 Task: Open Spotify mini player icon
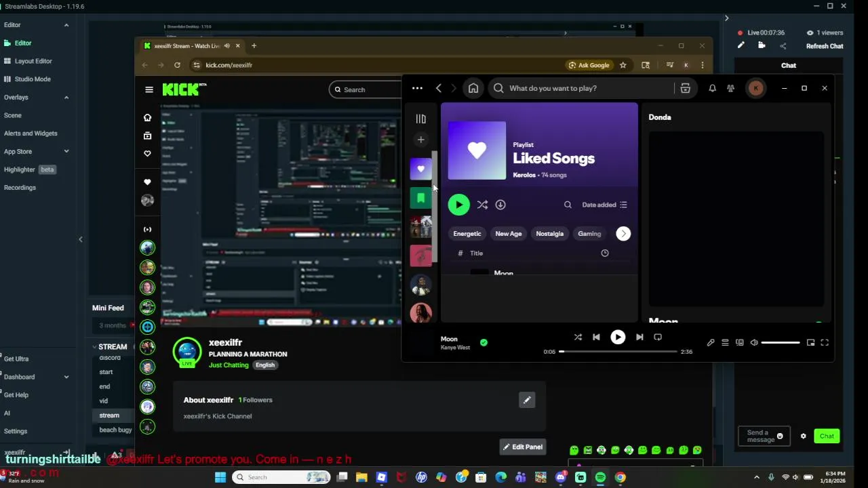point(810,343)
